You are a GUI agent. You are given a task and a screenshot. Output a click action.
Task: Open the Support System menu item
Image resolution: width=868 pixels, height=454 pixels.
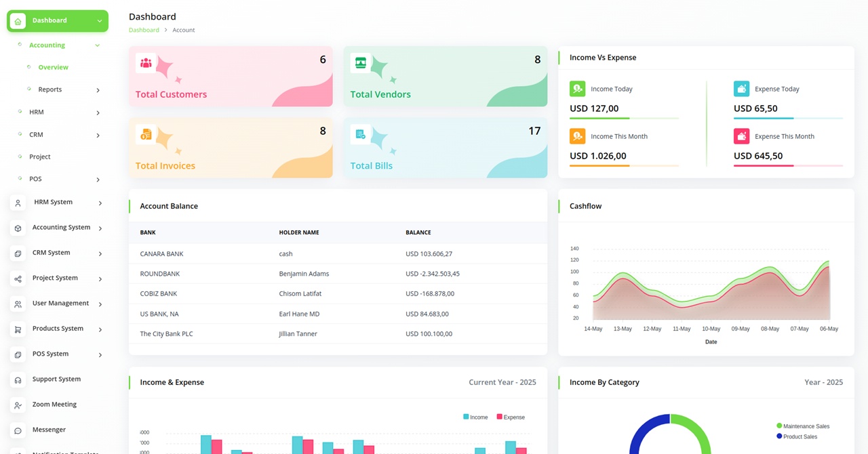coord(56,379)
